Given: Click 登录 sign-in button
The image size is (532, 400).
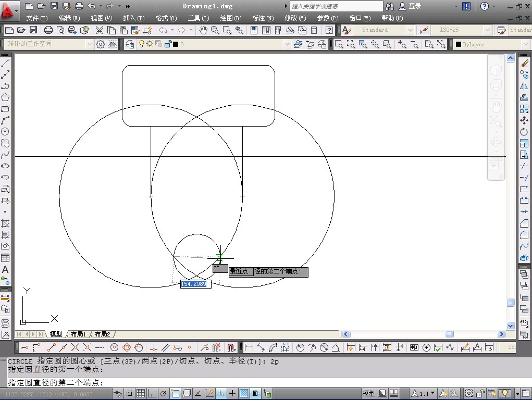Looking at the screenshot, I should click(415, 6).
